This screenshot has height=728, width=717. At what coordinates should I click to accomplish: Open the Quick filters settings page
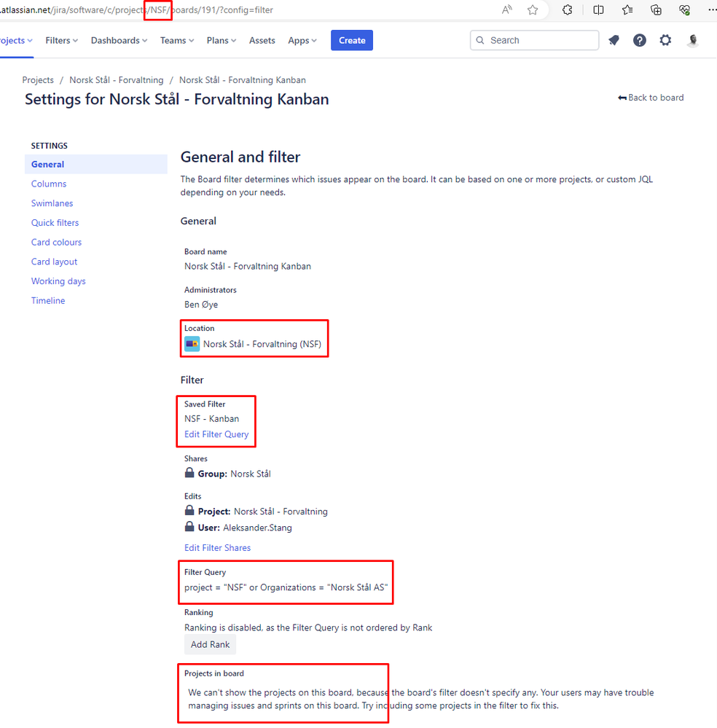[55, 223]
